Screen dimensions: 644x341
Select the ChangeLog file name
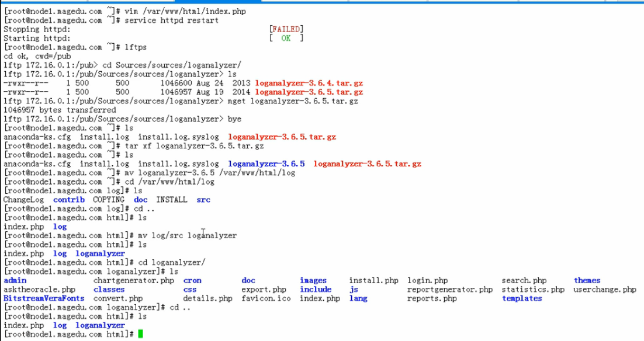click(24, 200)
